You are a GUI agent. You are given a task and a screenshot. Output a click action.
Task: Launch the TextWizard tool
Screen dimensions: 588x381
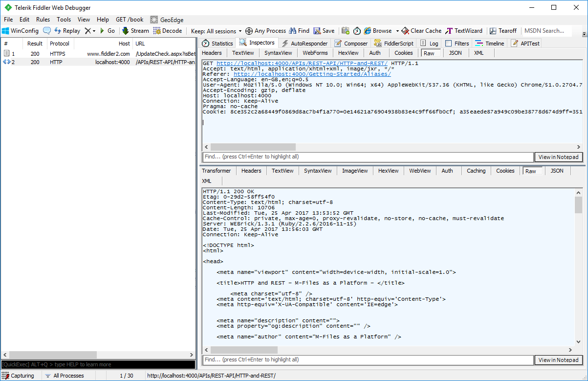(x=463, y=30)
